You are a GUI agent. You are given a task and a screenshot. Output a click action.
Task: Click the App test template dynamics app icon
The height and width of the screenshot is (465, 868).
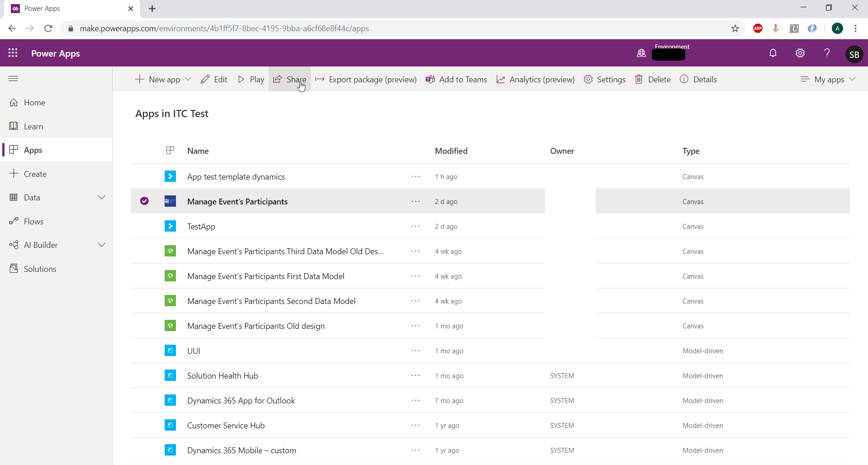coord(170,176)
